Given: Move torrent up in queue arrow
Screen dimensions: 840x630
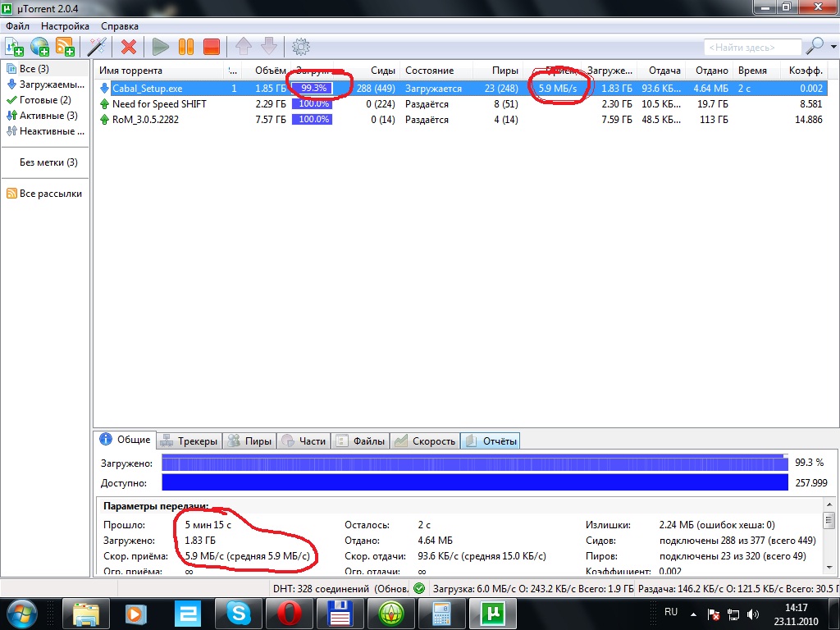Looking at the screenshot, I should tap(243, 47).
